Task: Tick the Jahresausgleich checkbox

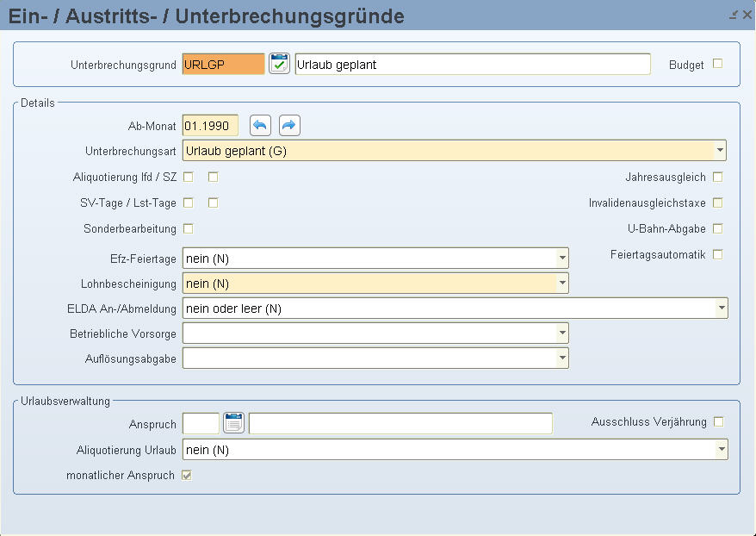Action: tap(718, 177)
